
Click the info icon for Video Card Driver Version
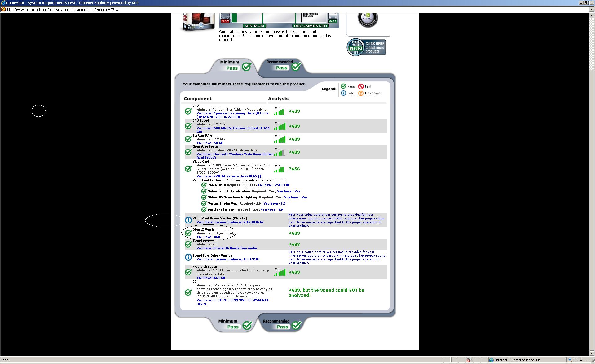pos(188,220)
